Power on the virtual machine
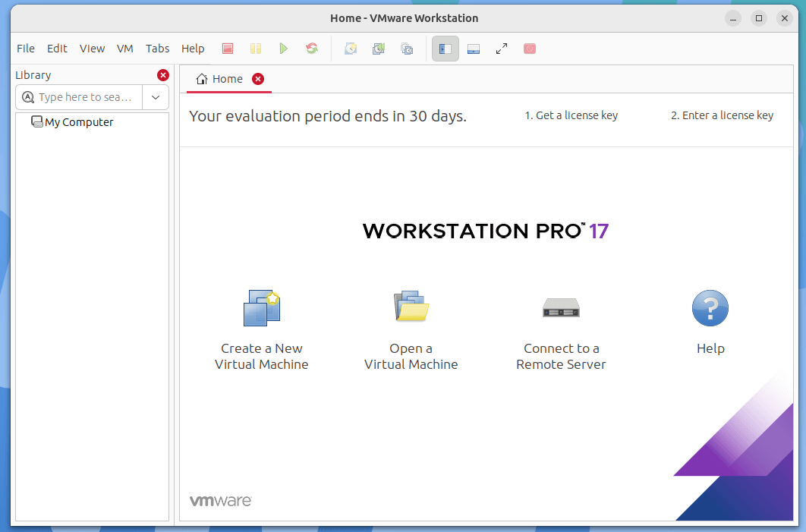 click(x=283, y=48)
